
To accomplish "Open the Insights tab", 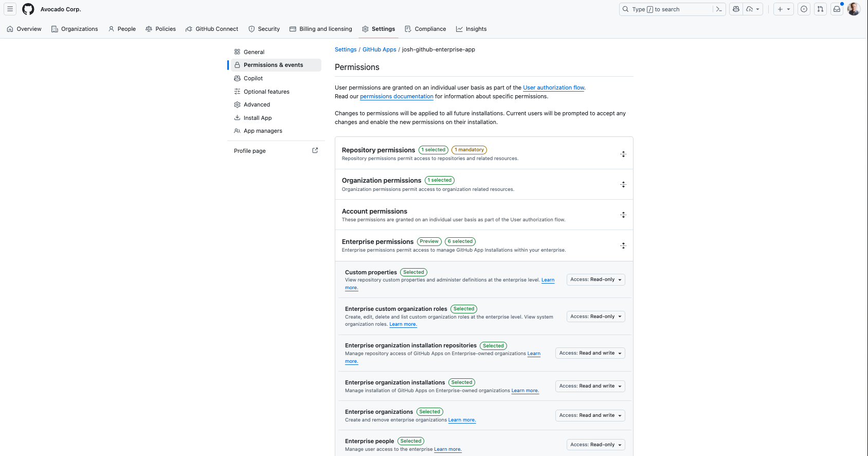I will coord(471,29).
